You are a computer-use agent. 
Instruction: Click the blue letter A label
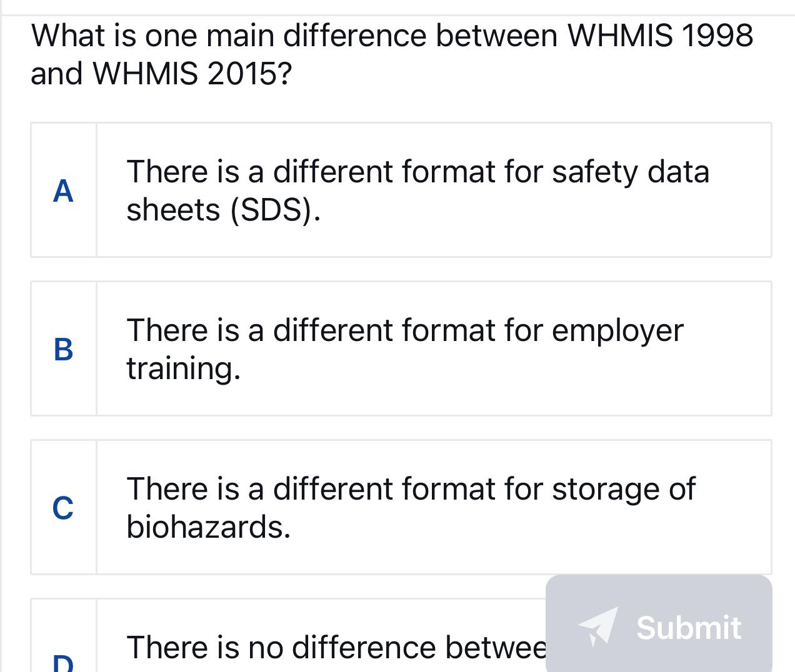[x=63, y=190]
